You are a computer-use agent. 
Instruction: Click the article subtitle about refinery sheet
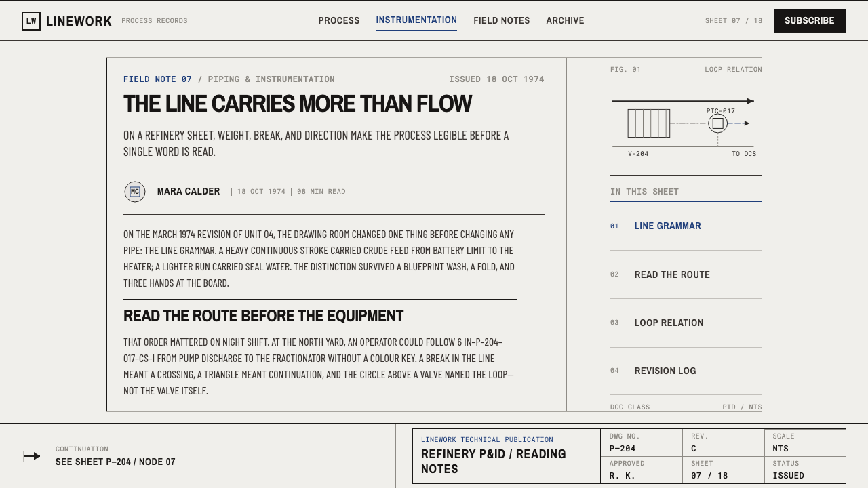point(316,144)
